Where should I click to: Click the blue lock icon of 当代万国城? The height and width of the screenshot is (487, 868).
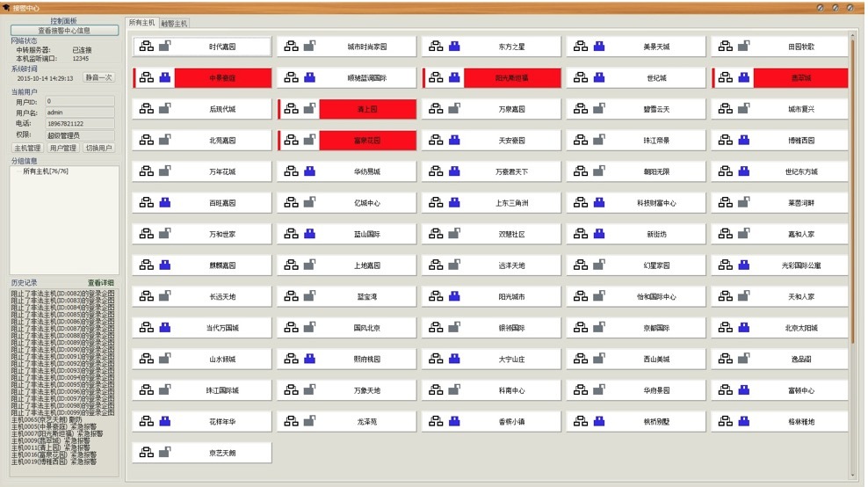point(164,327)
